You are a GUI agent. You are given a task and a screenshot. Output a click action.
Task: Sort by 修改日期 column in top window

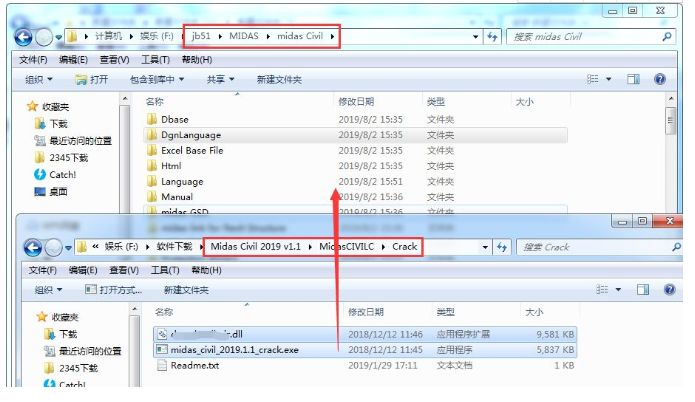coord(356,102)
